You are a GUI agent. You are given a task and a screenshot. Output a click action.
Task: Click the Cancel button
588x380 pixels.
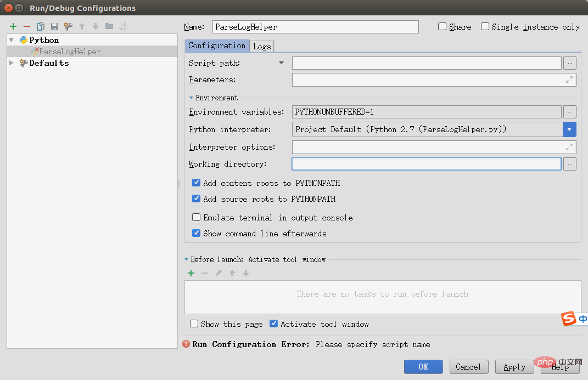coord(469,366)
